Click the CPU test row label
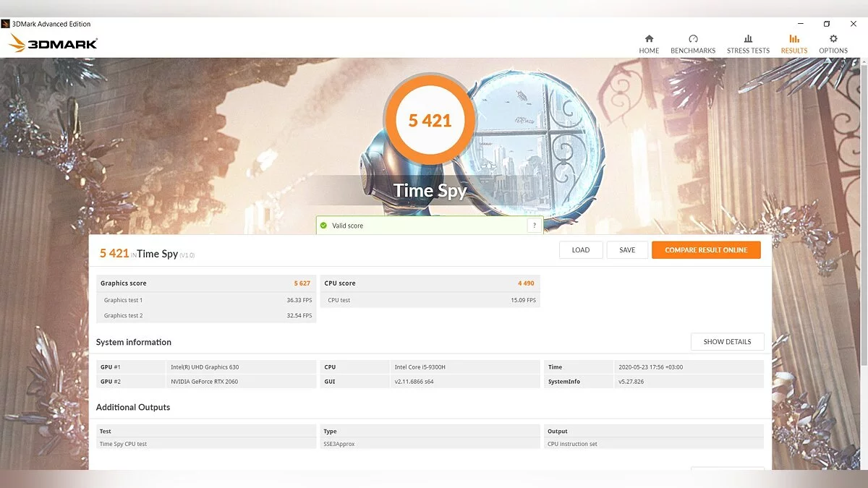The image size is (868, 488). (339, 300)
